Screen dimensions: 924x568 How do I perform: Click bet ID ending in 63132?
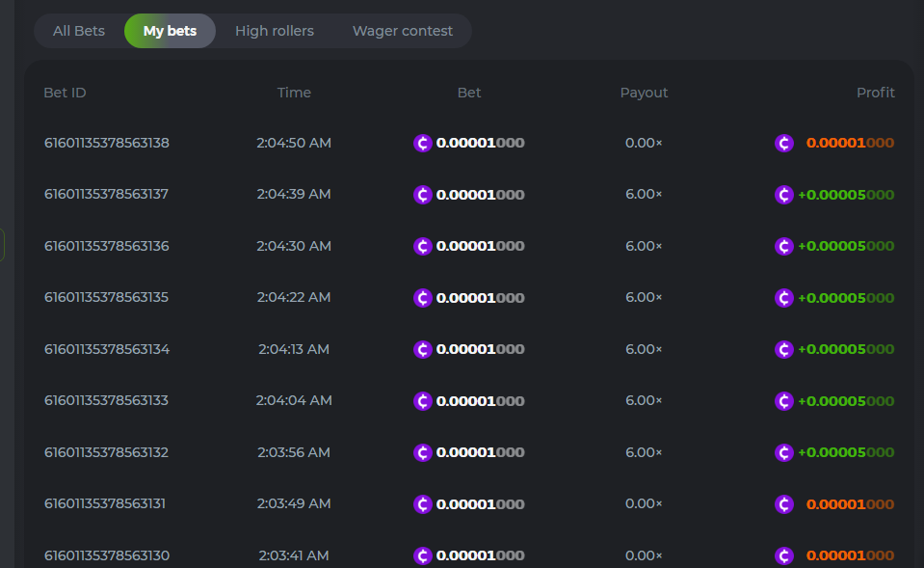106,452
